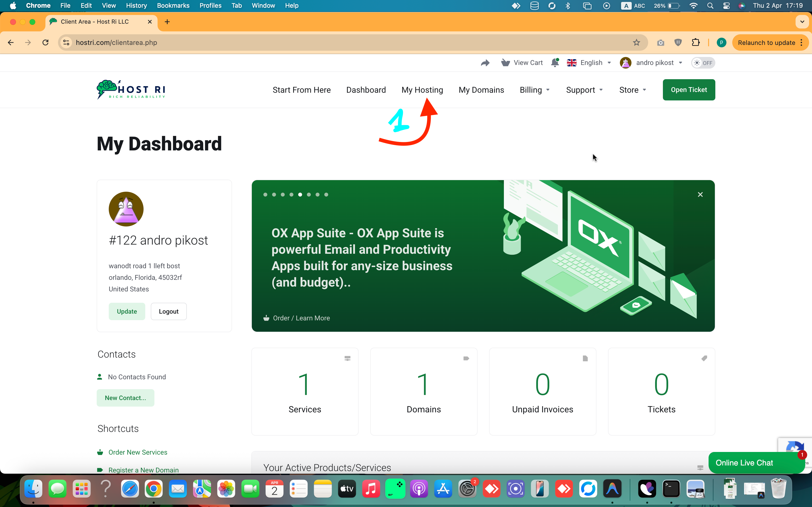Click the share arrow icon in top bar
This screenshot has width=812, height=507.
click(x=485, y=63)
